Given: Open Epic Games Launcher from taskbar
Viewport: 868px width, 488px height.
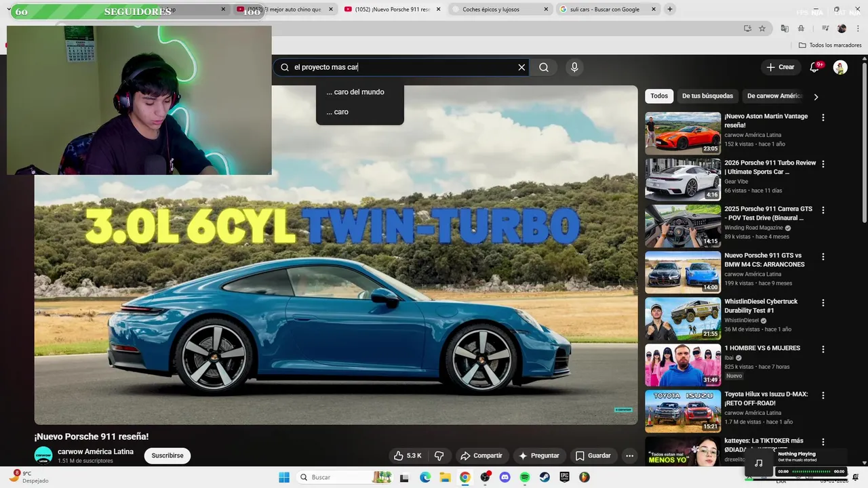Looking at the screenshot, I should [564, 477].
